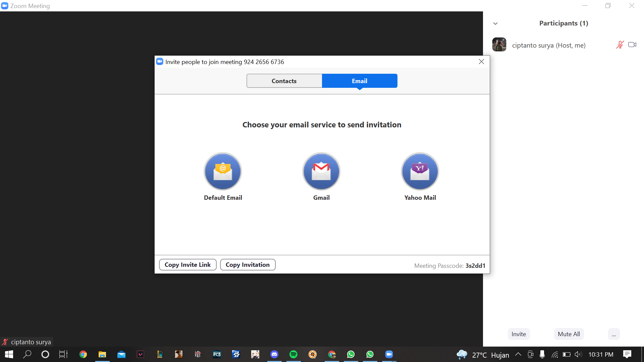
Task: Open Discord from taskbar
Action: 274,354
